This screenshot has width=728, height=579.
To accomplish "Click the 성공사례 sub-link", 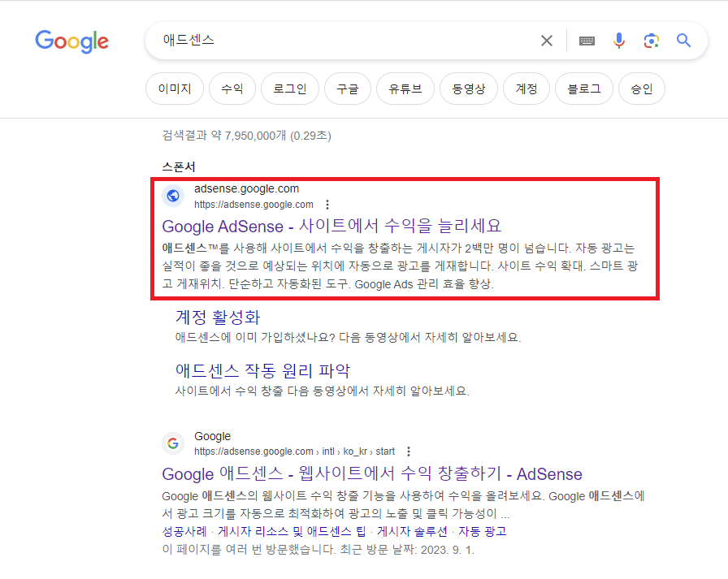I will 185,530.
